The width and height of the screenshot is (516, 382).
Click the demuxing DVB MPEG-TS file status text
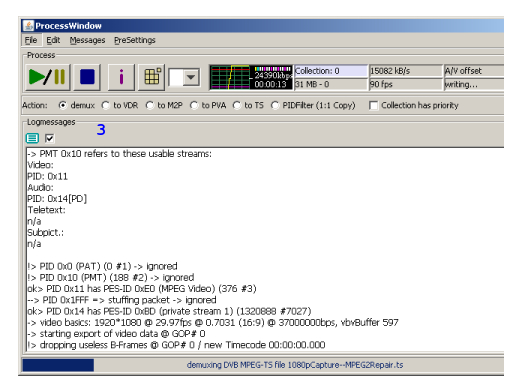pyautogui.click(x=295, y=365)
